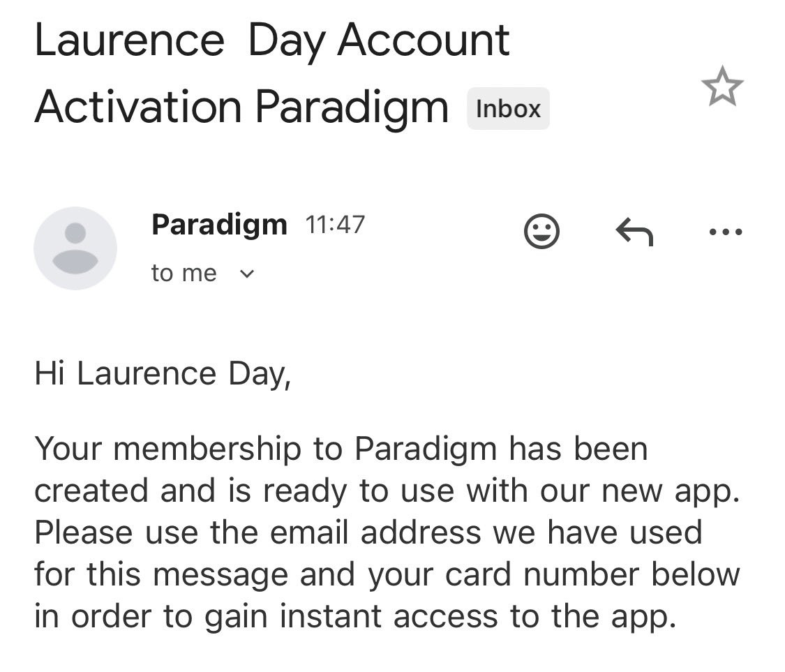Select the Inbox label chip
This screenshot has width=785, height=672.
[x=508, y=109]
